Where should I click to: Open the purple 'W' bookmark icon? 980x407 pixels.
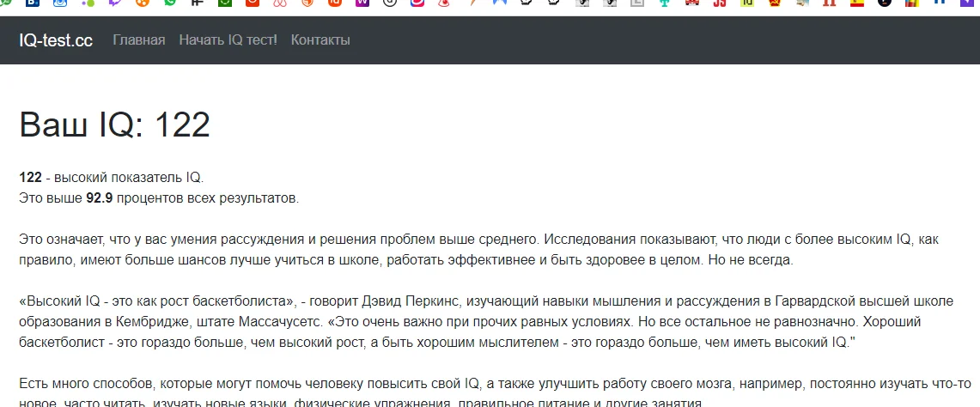tap(362, 3)
